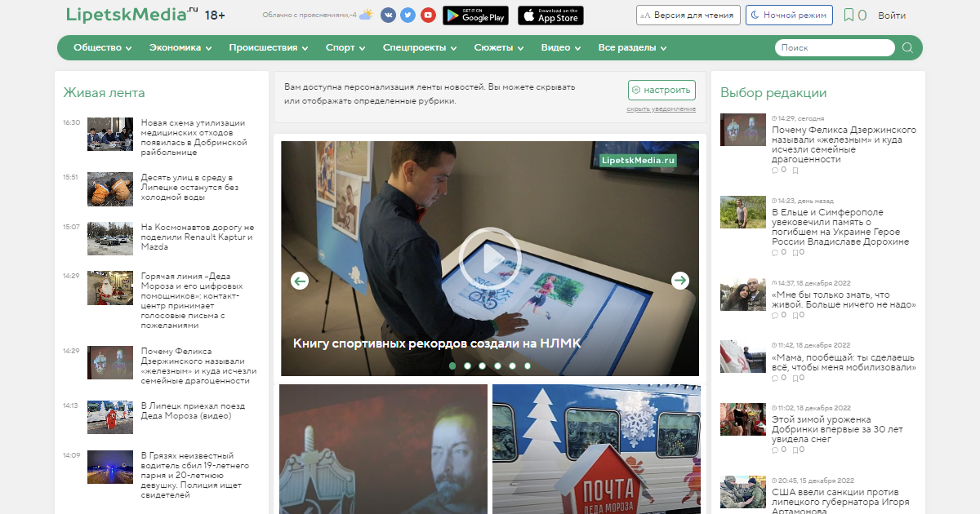Click the настроить personalization button
The width and height of the screenshot is (980, 514).
(662, 90)
